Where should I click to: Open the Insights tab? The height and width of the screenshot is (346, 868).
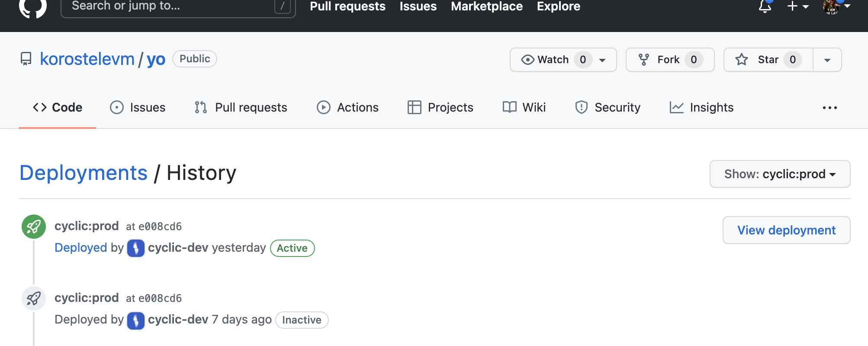[701, 107]
